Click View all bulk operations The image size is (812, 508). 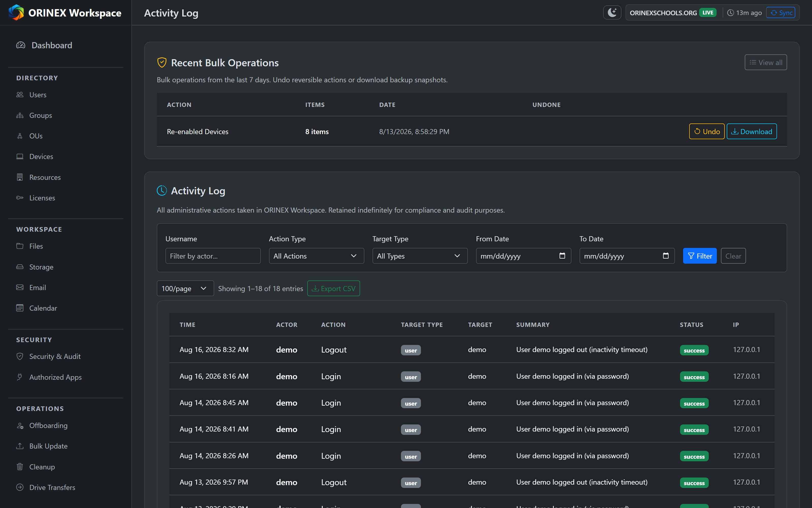tap(766, 62)
